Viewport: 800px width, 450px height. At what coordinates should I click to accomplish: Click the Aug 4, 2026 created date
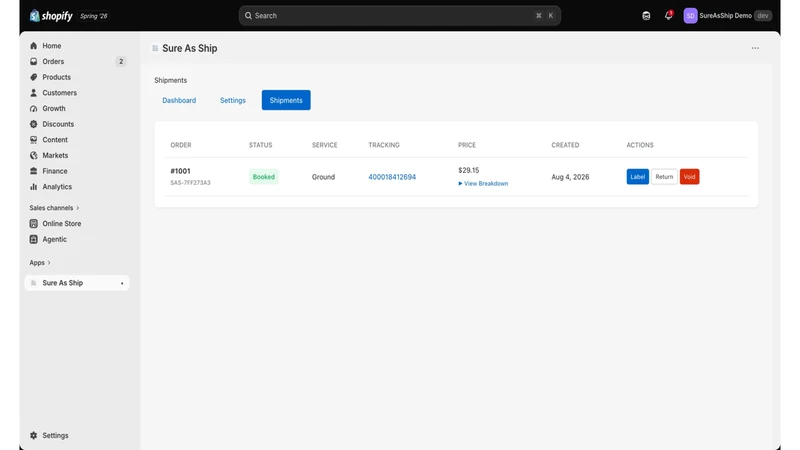pos(570,177)
